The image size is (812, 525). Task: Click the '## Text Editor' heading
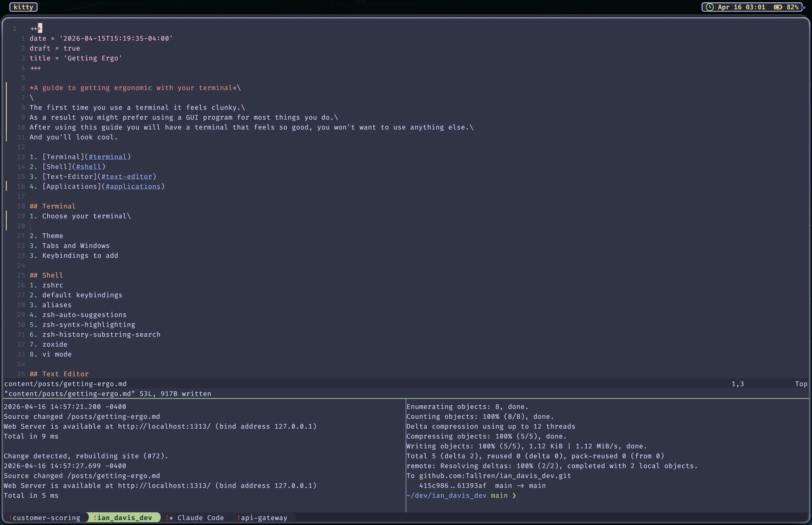(59, 374)
